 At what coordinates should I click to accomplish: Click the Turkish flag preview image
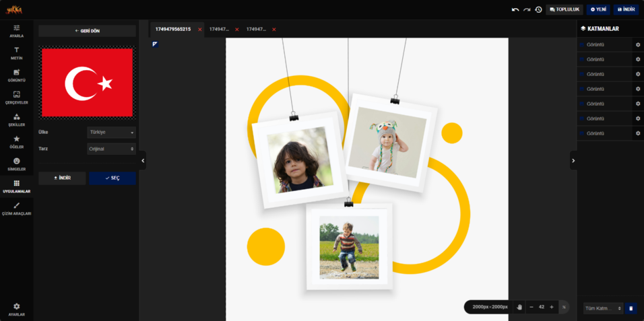87,83
